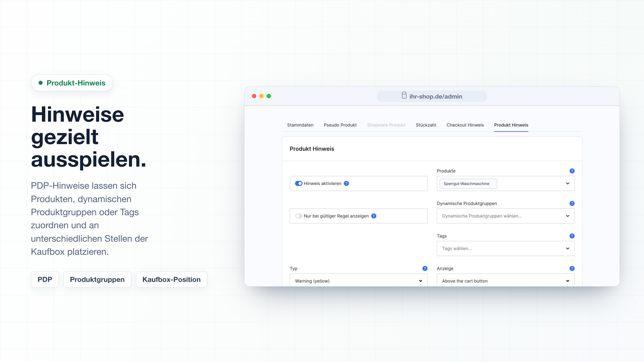Open help tooltip for Produkte field
644x362 pixels.
coord(572,171)
